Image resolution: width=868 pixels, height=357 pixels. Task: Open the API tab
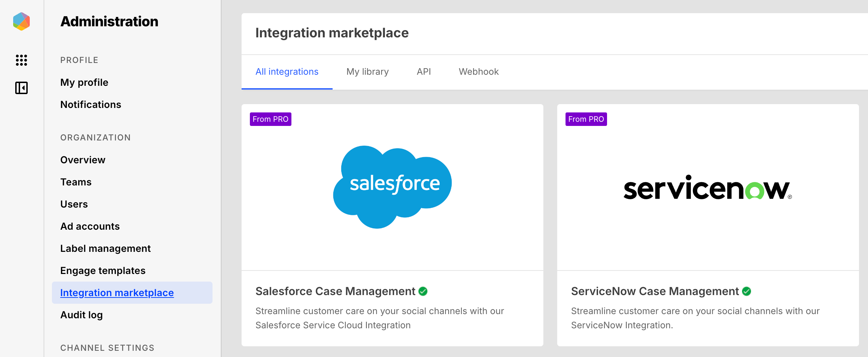pyautogui.click(x=424, y=72)
